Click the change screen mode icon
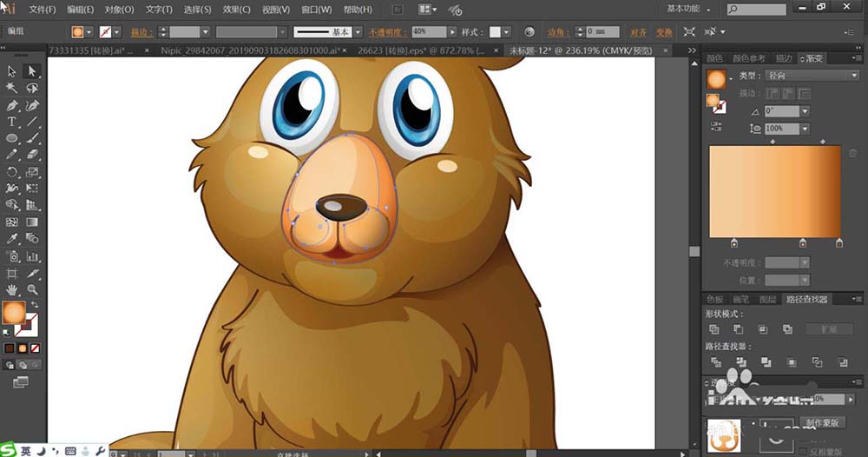The image size is (868, 457). [21, 382]
